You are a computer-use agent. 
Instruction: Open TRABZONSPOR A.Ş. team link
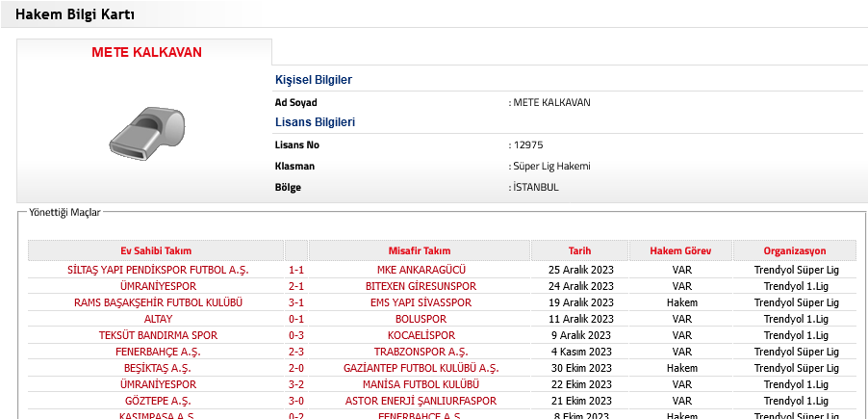point(421,352)
